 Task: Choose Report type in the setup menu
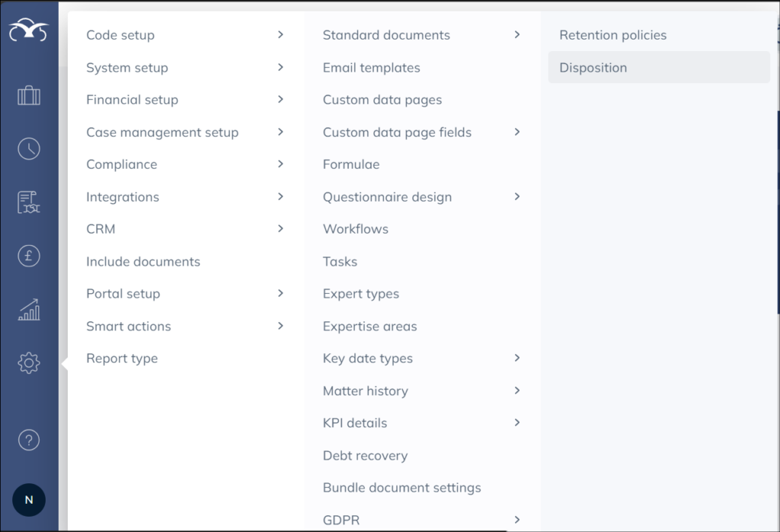[122, 358]
